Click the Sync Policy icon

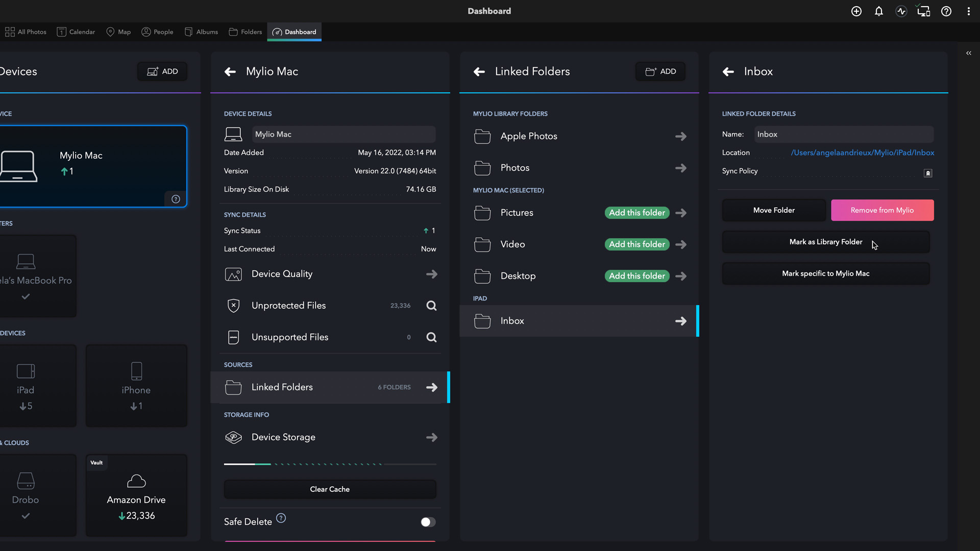pyautogui.click(x=928, y=173)
